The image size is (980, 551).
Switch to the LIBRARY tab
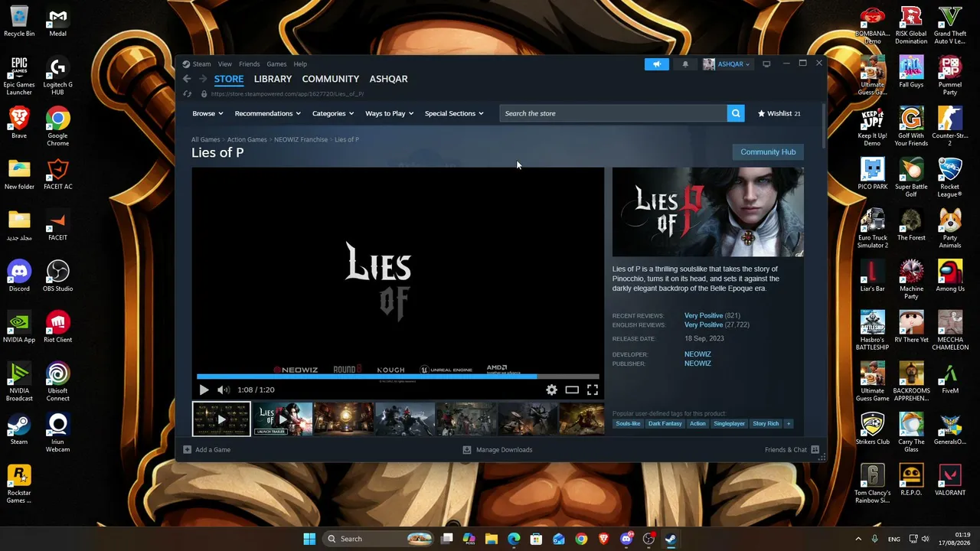click(x=273, y=79)
